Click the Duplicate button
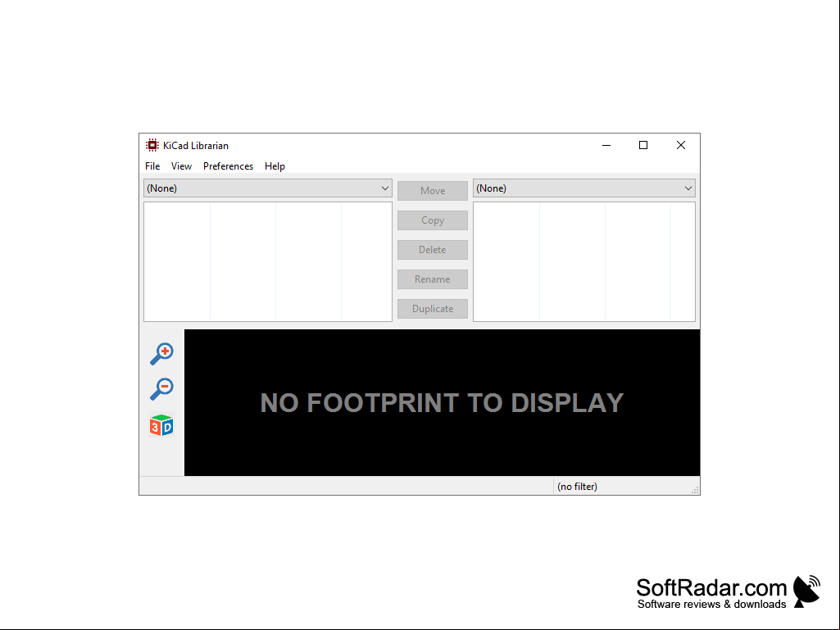840x630 pixels. [433, 309]
